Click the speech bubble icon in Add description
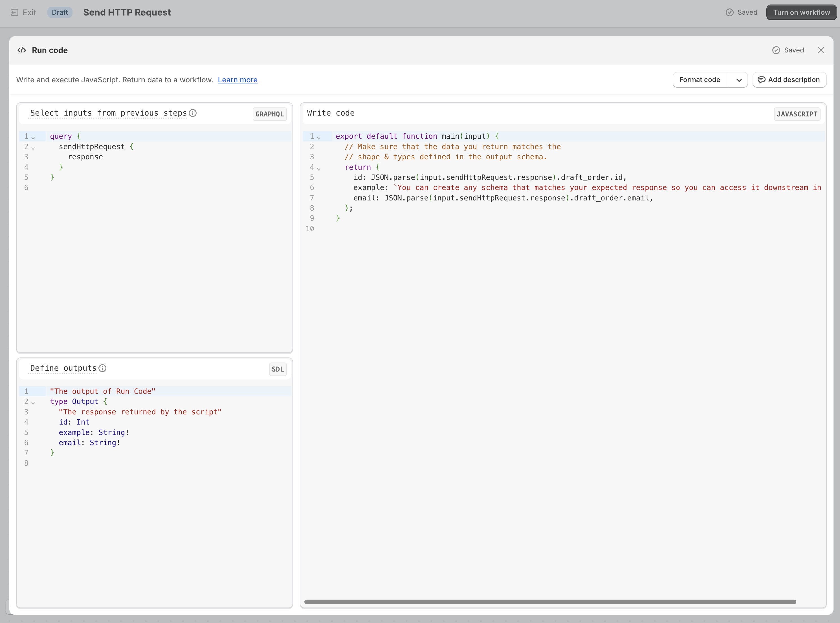This screenshot has height=623, width=840. click(x=762, y=80)
